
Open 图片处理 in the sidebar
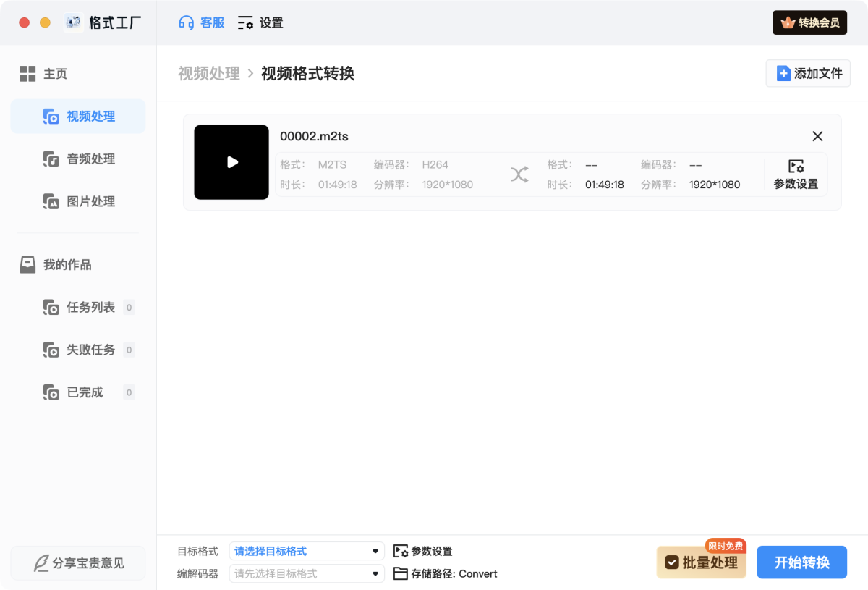90,202
